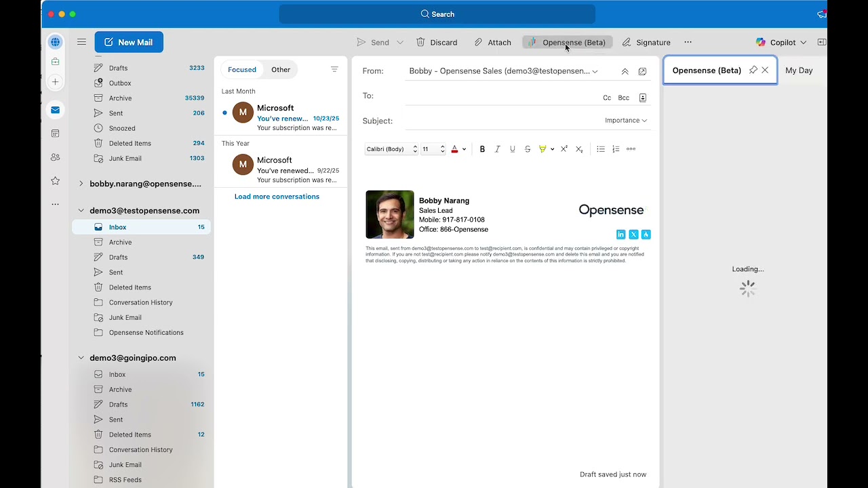Click Bobby Narang's signature photo
Screen dimensions: 868x488
tap(390, 214)
